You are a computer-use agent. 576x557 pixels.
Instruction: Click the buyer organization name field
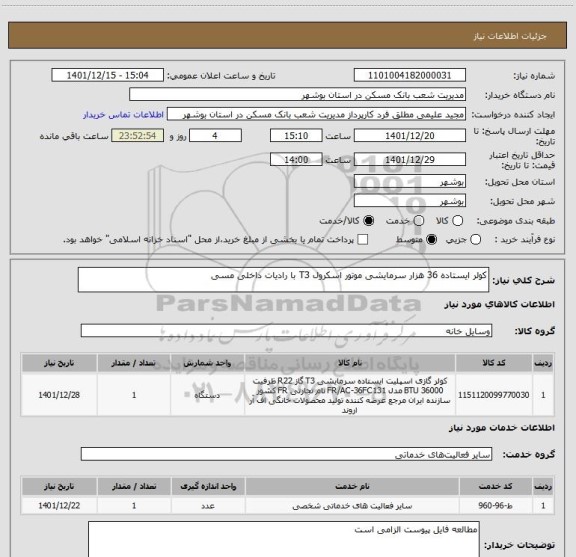(x=298, y=95)
